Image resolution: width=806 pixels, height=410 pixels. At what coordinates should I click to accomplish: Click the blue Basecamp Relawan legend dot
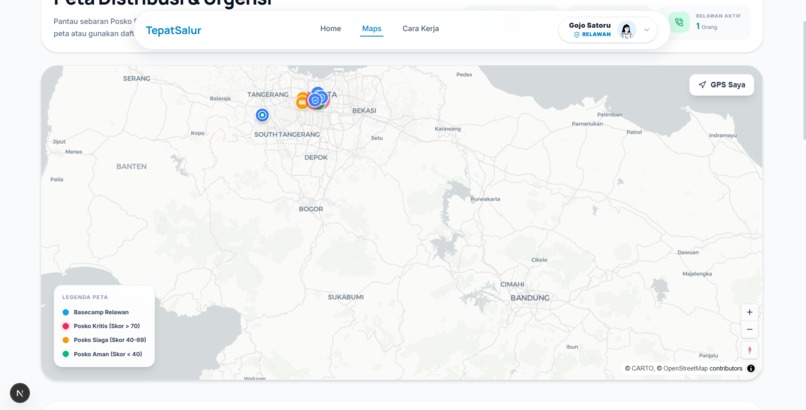pos(66,312)
